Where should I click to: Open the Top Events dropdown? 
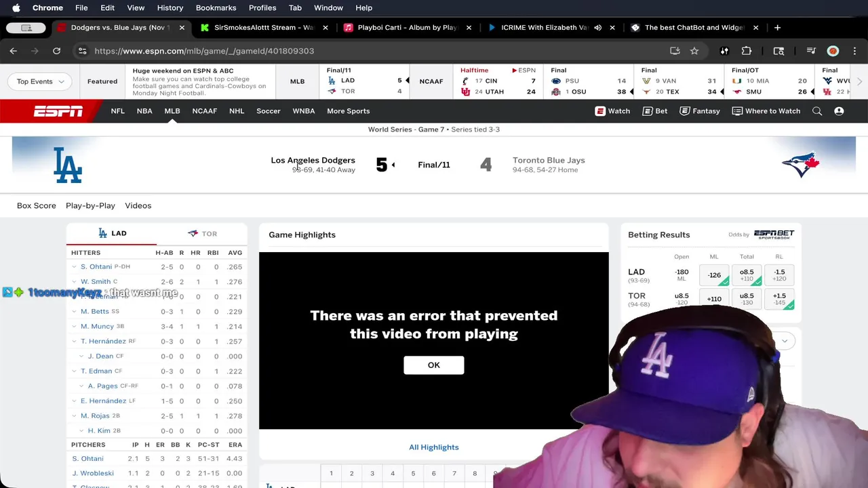[40, 81]
